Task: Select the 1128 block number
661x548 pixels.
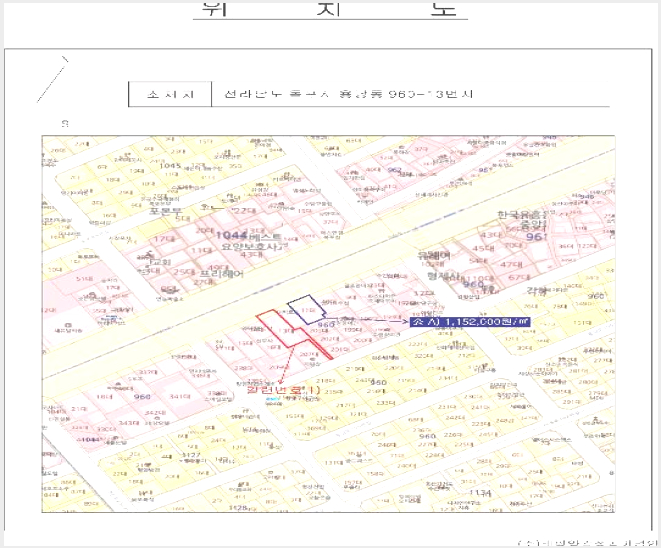Action: pos(238,508)
